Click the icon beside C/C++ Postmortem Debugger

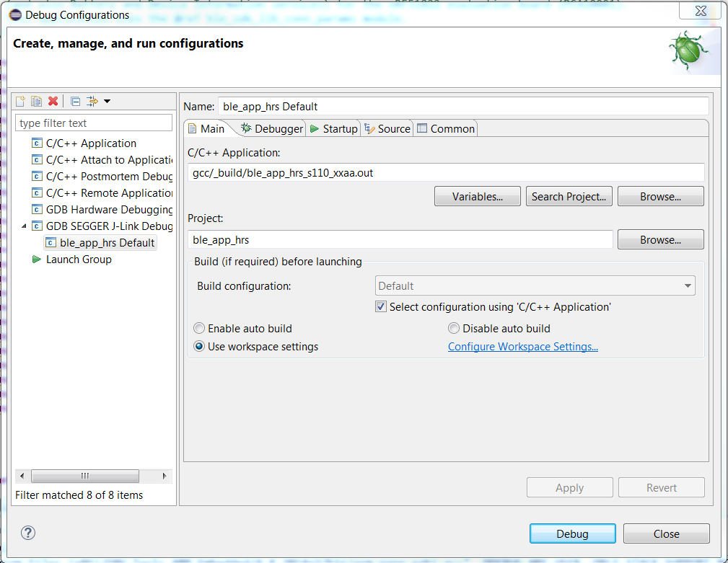pos(37,176)
